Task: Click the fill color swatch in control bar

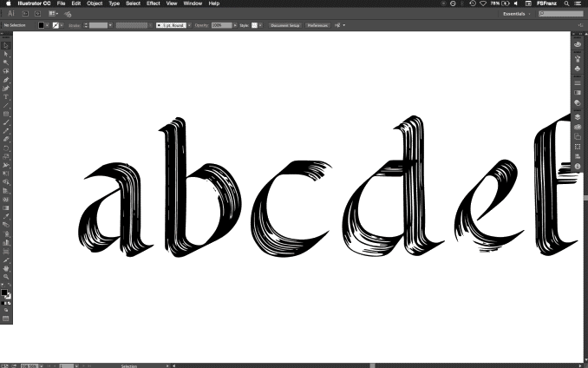Action: [42, 25]
